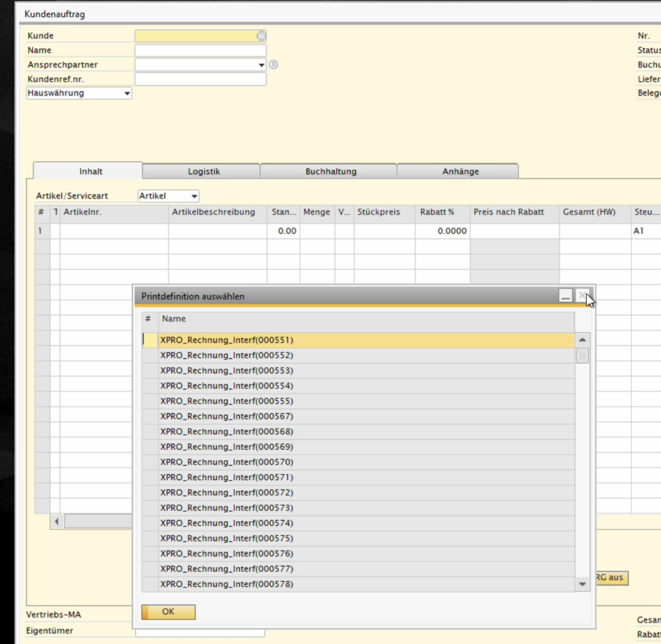Open the Artikel/Serviceart dropdown
This screenshot has height=644, width=661.
(194, 196)
